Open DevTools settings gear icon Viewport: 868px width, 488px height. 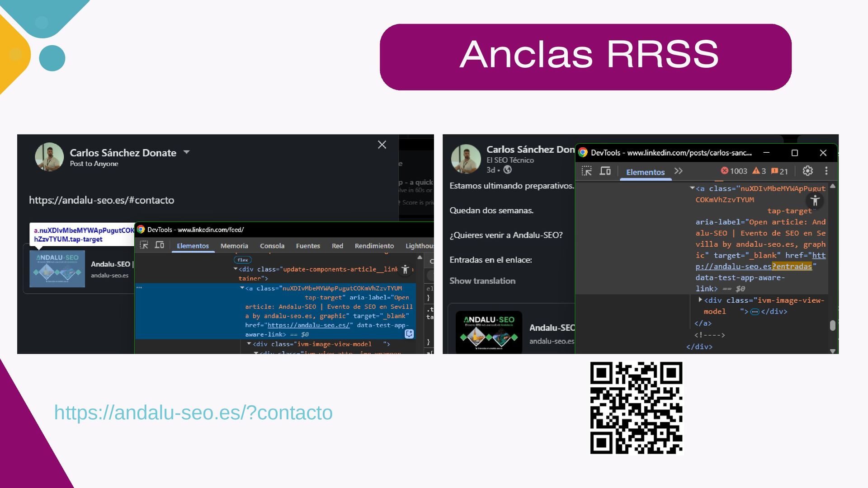tap(807, 171)
